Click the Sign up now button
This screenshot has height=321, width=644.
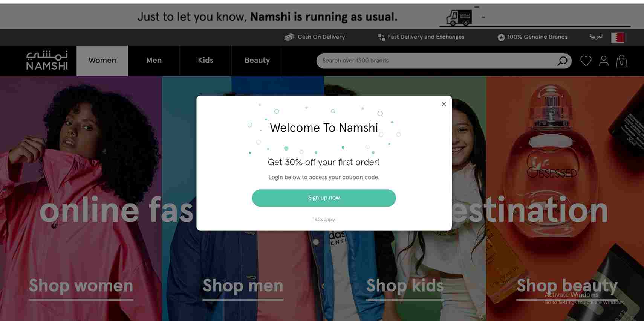tap(324, 198)
